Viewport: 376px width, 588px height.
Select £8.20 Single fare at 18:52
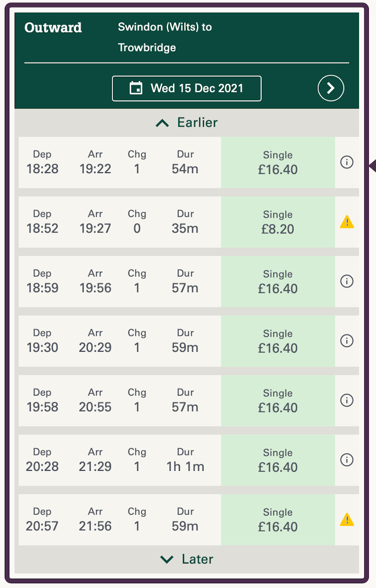278,222
